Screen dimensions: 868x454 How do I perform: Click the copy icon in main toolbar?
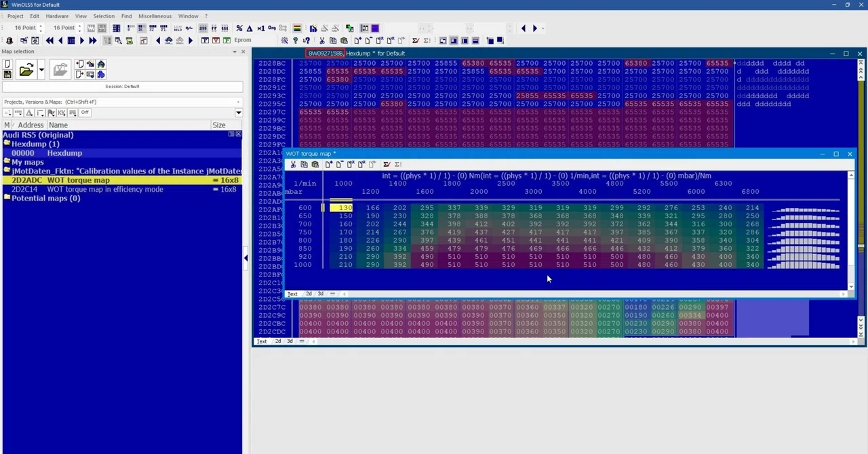(333, 41)
